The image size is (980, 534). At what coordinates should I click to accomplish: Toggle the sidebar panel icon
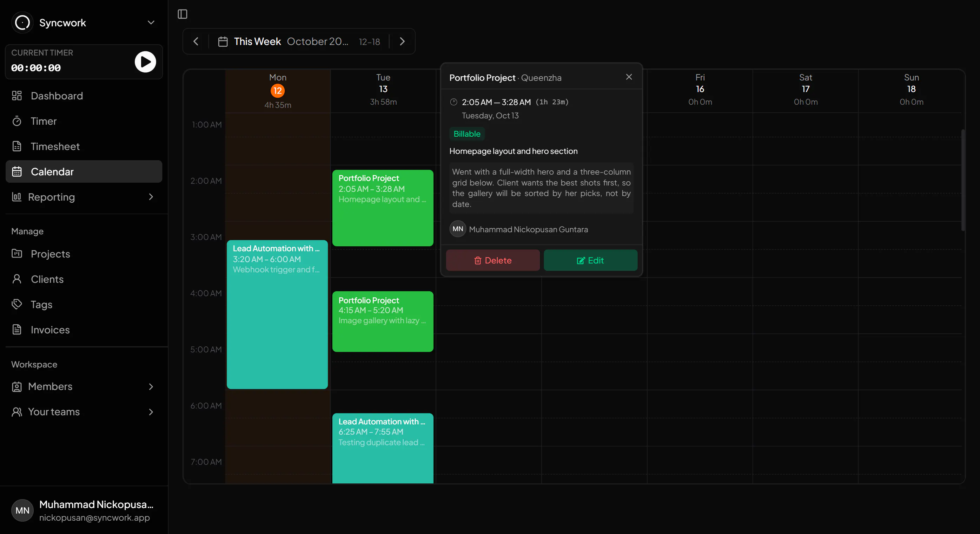[x=183, y=14]
